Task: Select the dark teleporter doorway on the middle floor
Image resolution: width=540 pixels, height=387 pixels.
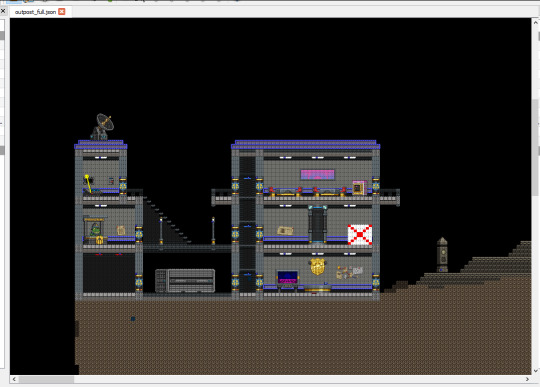Action: (x=318, y=224)
